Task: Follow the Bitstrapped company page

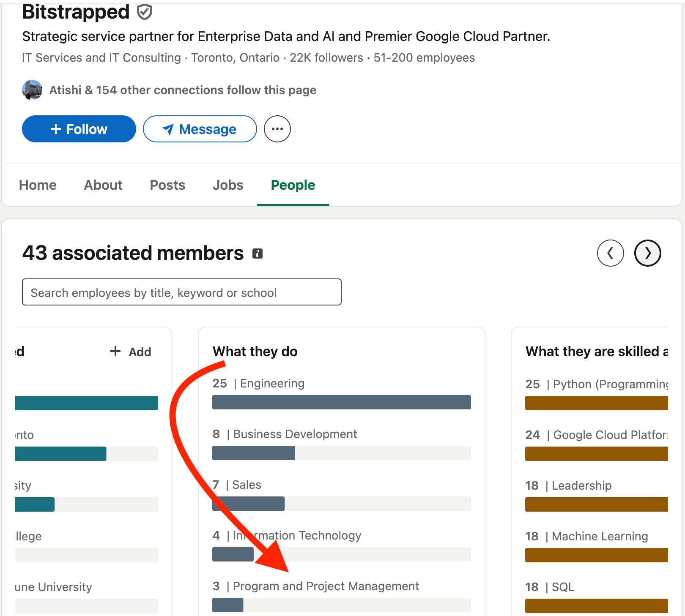Action: (79, 129)
